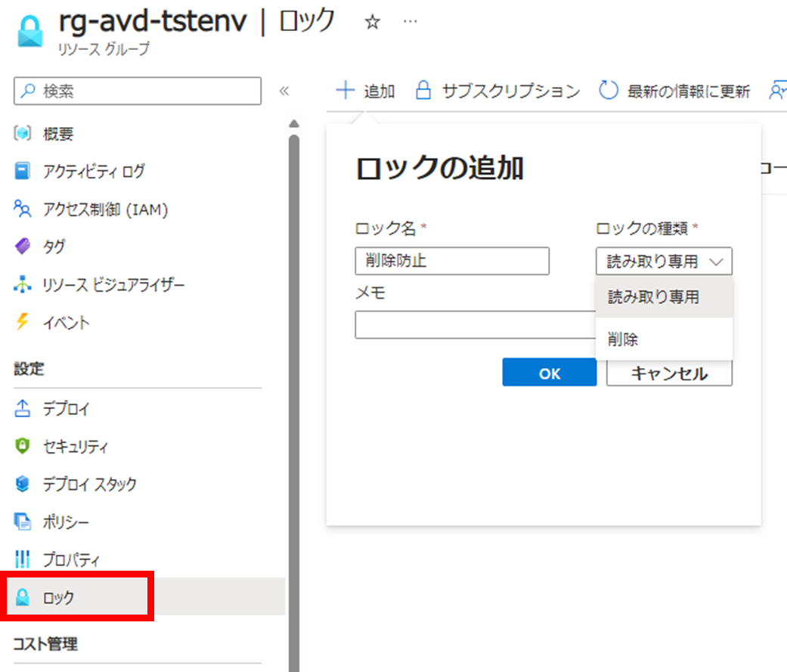
Task: Open ポリシー in the settings menu
Action: (x=66, y=522)
